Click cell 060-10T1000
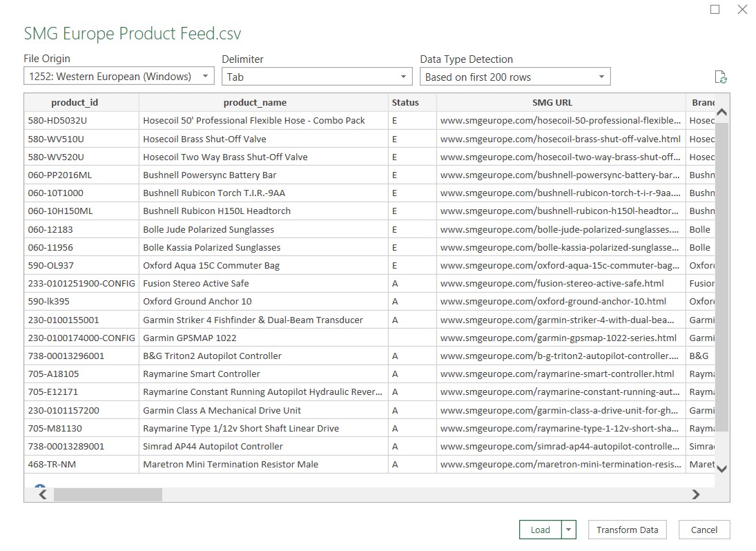Screen dimensions: 756x551 click(81, 193)
